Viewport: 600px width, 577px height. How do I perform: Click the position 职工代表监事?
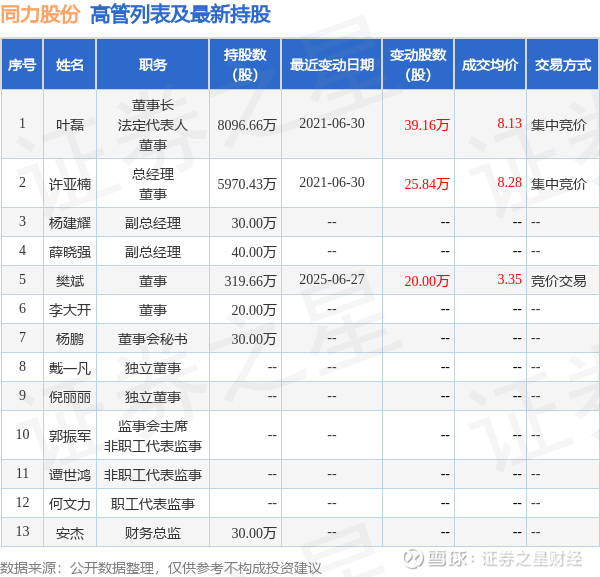coord(153,504)
